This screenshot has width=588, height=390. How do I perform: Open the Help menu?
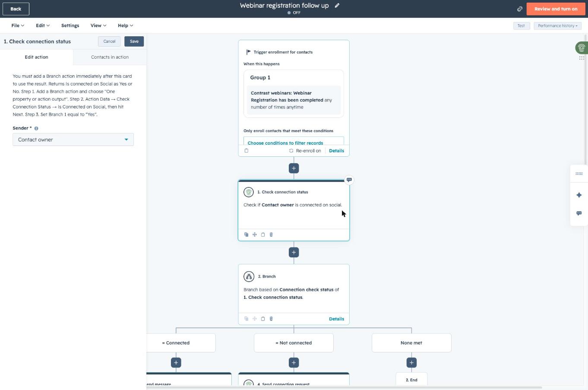pos(125,25)
